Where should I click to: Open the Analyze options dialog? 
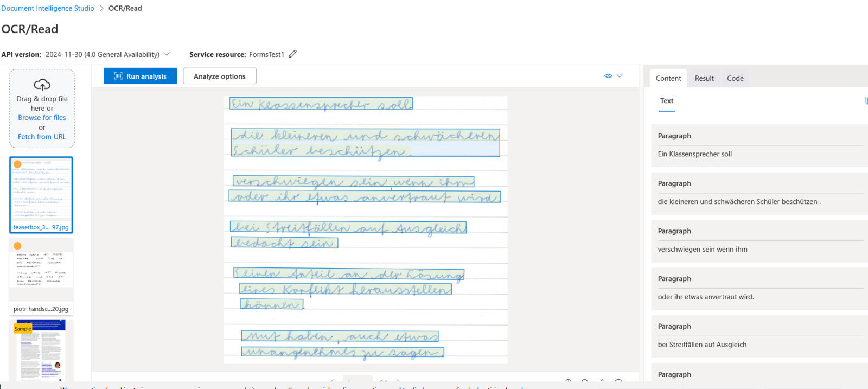(x=220, y=76)
